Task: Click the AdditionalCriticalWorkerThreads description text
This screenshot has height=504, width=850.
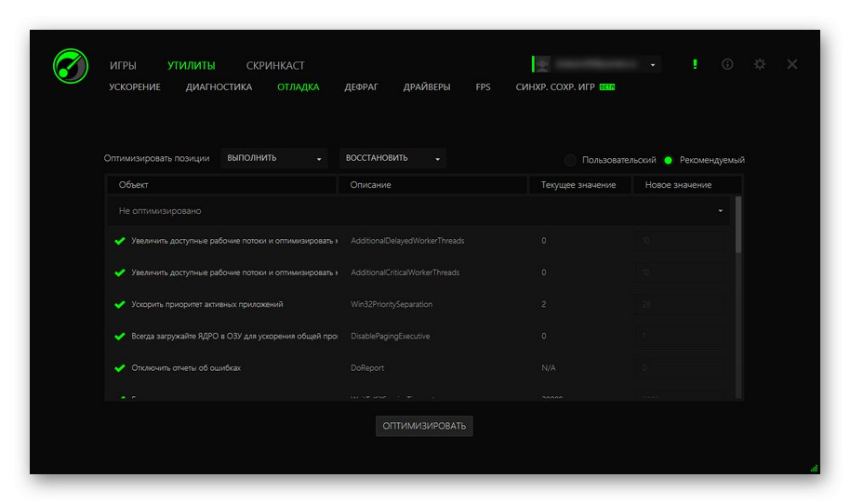Action: pyautogui.click(x=405, y=272)
